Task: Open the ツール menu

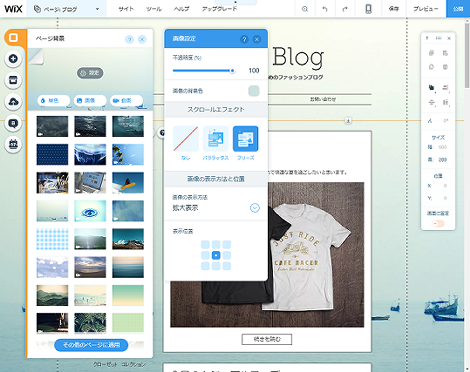Action: point(154,9)
